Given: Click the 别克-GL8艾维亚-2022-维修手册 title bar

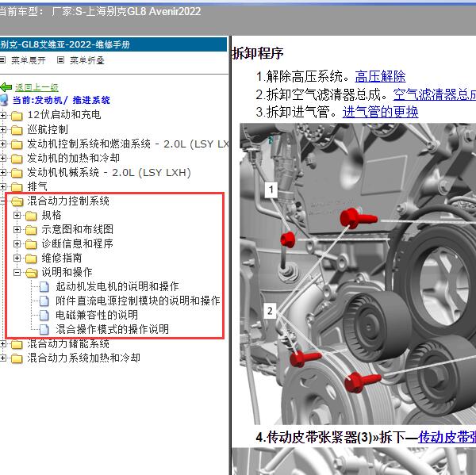Looking at the screenshot, I should pyautogui.click(x=113, y=44).
